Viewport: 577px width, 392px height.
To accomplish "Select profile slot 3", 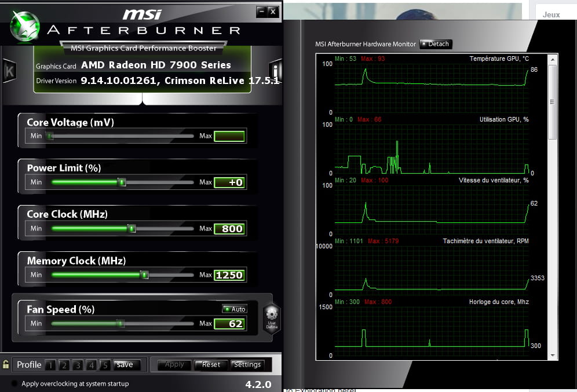I will click(x=78, y=365).
